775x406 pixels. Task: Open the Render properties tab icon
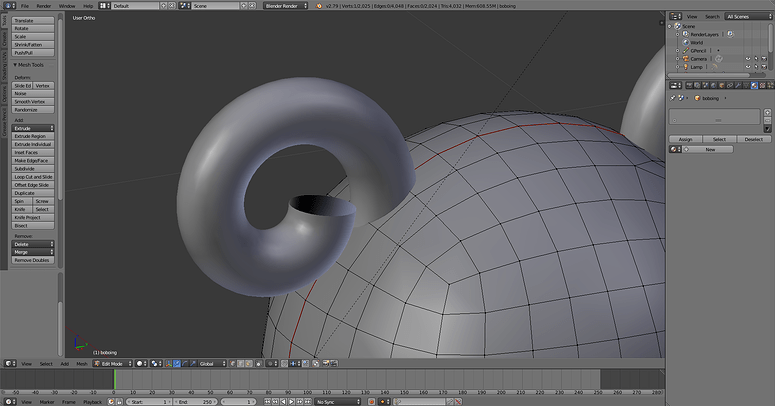[x=689, y=86]
